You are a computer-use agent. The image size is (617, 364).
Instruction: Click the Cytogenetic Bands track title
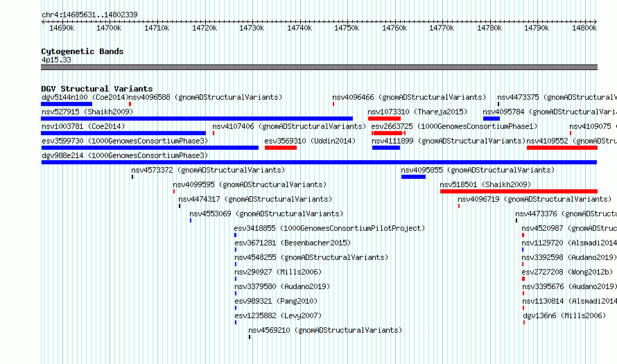(x=82, y=51)
